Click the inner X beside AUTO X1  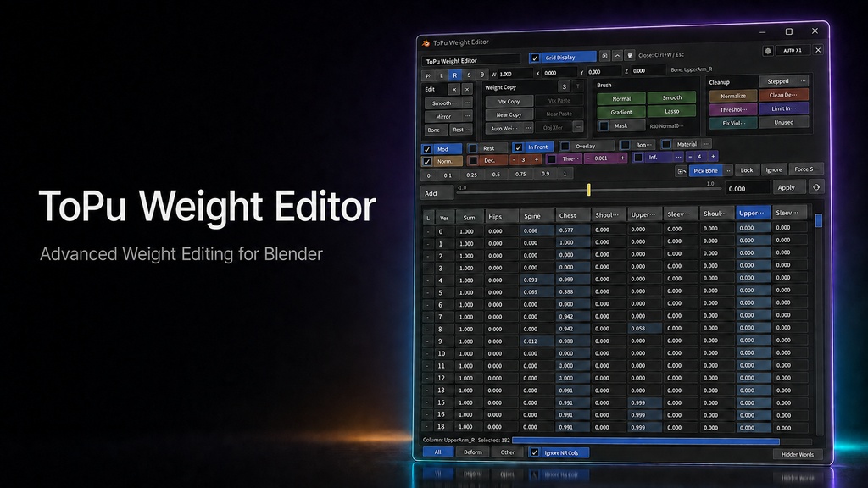coord(818,50)
